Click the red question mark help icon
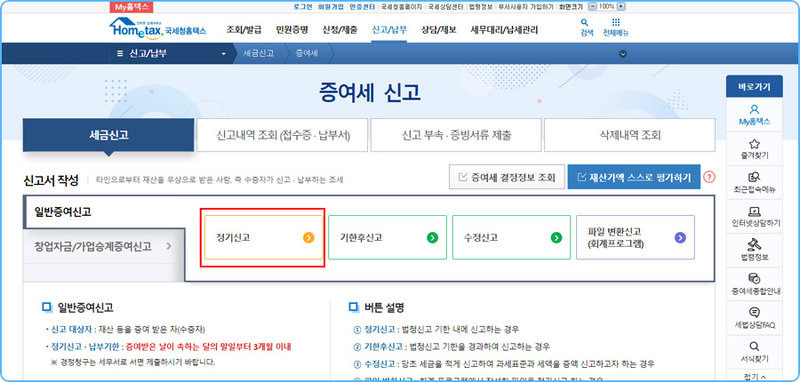800x382 pixels. (709, 177)
